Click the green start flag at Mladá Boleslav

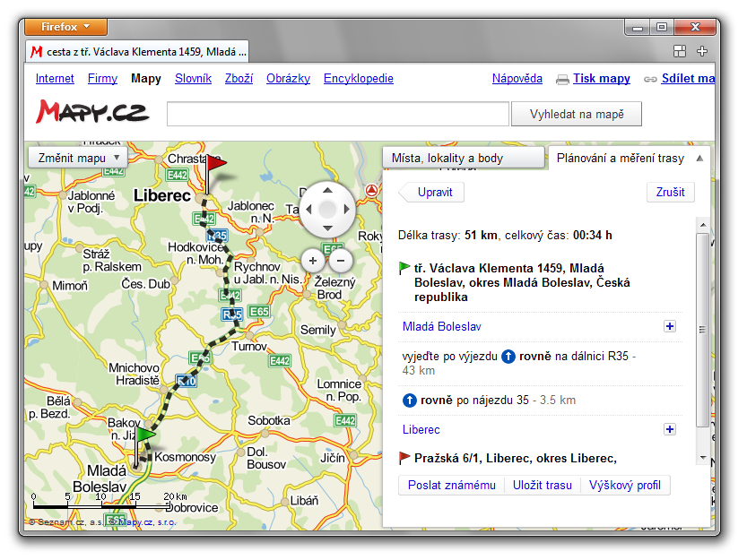[144, 437]
